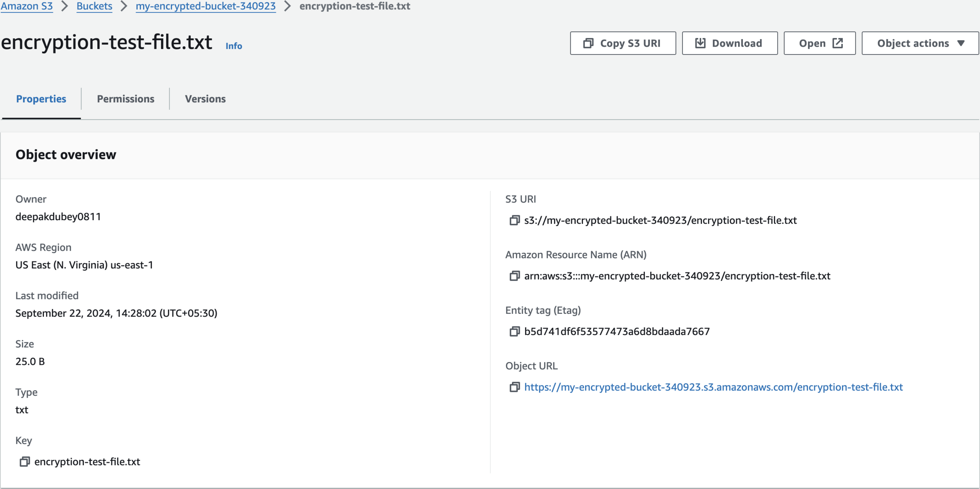Click the Etag hash text
Screen dimensions: 980x489
617,332
